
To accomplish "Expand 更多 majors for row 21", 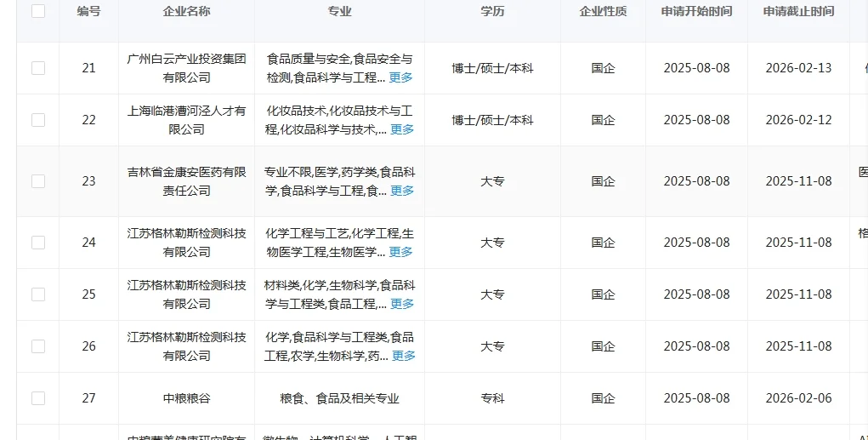I will tap(400, 77).
